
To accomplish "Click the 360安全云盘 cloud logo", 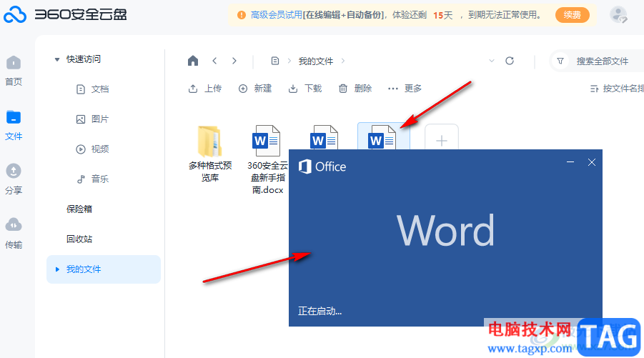I will pos(15,15).
